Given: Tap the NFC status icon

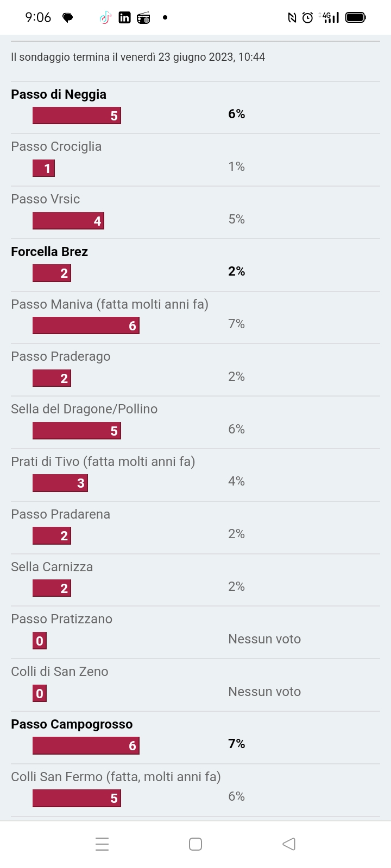Looking at the screenshot, I should [292, 18].
